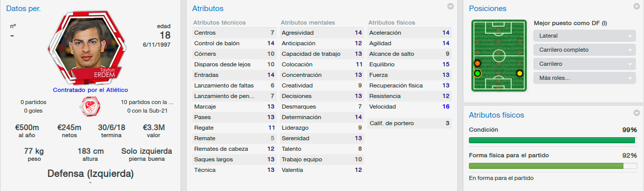This screenshot has height=191, width=644.
Task: Click the Posiciones panel heading
Action: pyautogui.click(x=488, y=9)
